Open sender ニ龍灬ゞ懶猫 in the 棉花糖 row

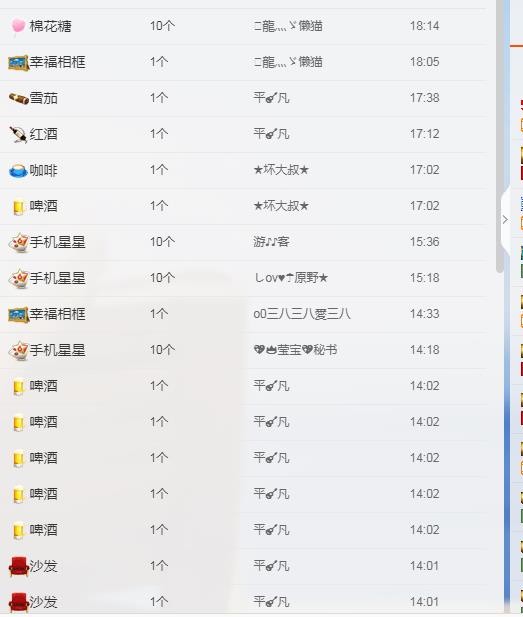click(x=288, y=26)
